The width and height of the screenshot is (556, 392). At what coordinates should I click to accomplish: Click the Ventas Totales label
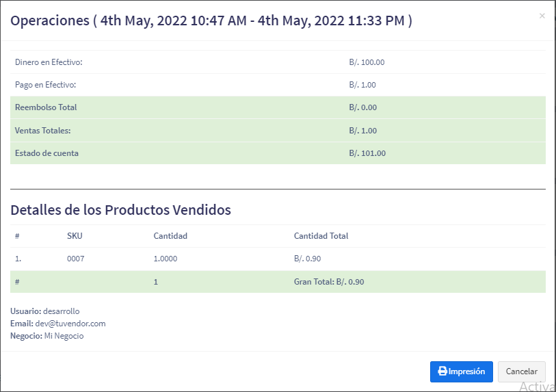[x=42, y=131]
